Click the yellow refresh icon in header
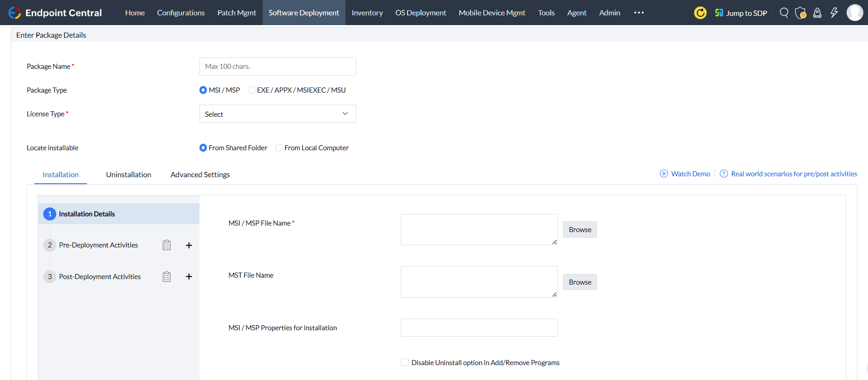 pyautogui.click(x=700, y=13)
